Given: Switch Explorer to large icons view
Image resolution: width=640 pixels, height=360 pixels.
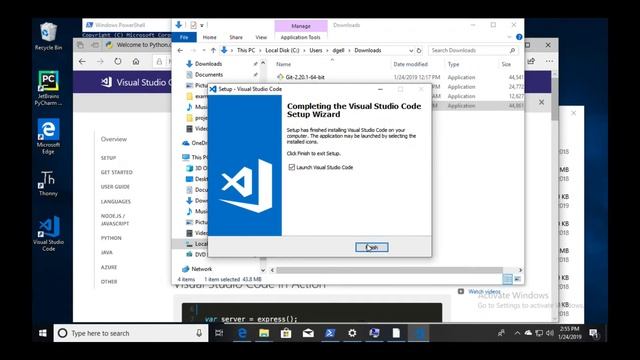Looking at the screenshot, I should (517, 279).
